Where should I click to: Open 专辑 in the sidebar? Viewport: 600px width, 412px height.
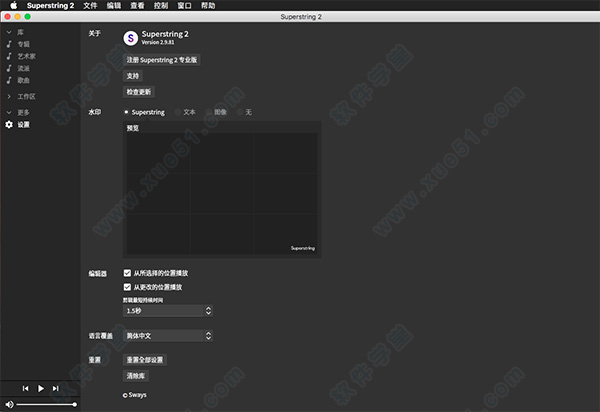[x=23, y=44]
